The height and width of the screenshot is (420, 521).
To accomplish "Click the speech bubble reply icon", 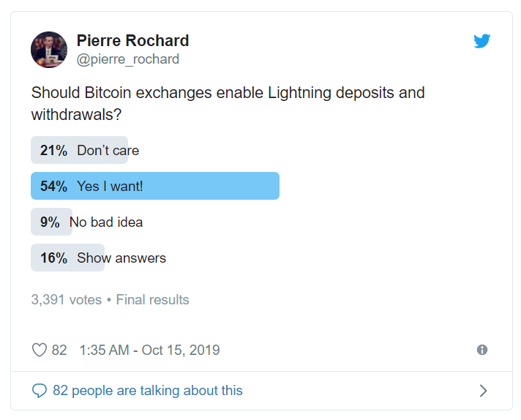I will click(x=40, y=391).
